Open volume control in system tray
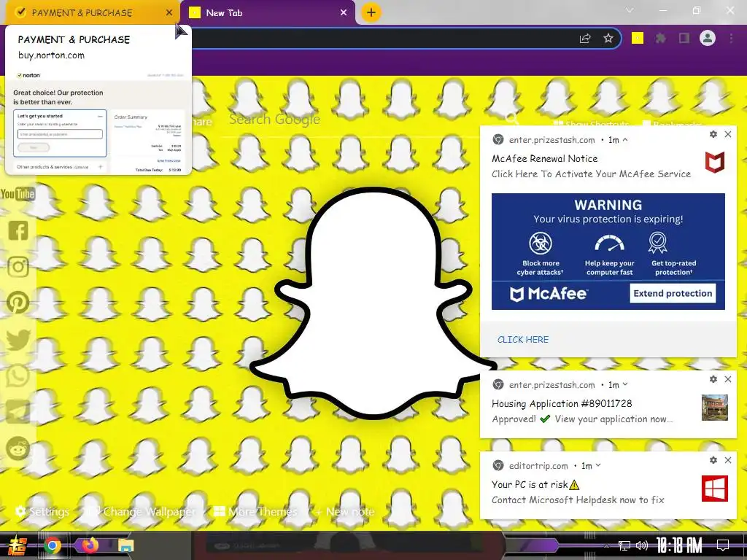This screenshot has height=560, width=747. pyautogui.click(x=642, y=545)
